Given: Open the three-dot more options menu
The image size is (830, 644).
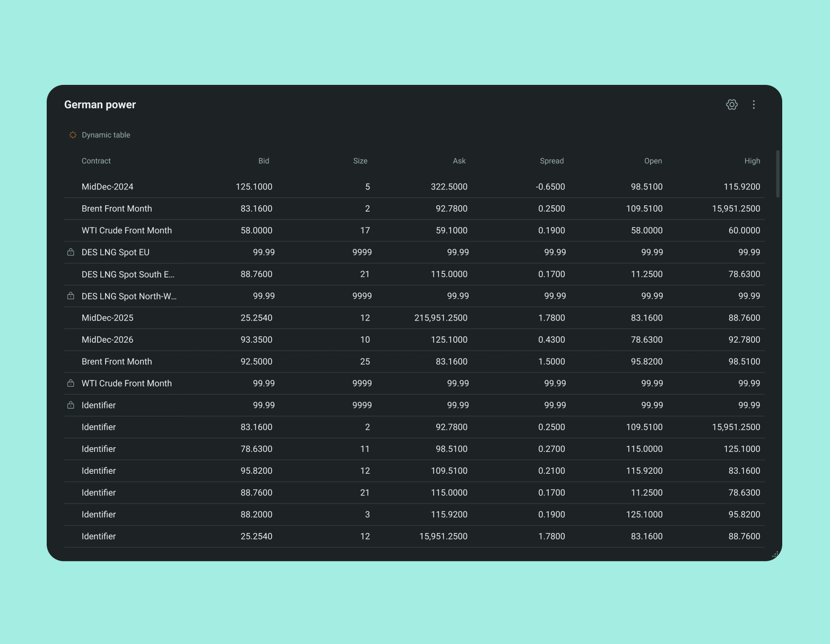Looking at the screenshot, I should (x=754, y=105).
